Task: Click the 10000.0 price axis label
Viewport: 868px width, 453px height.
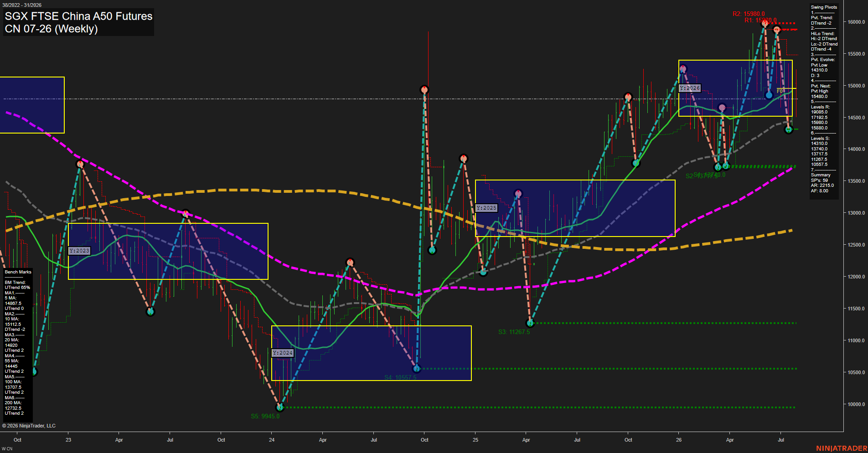Action: pyautogui.click(x=856, y=404)
